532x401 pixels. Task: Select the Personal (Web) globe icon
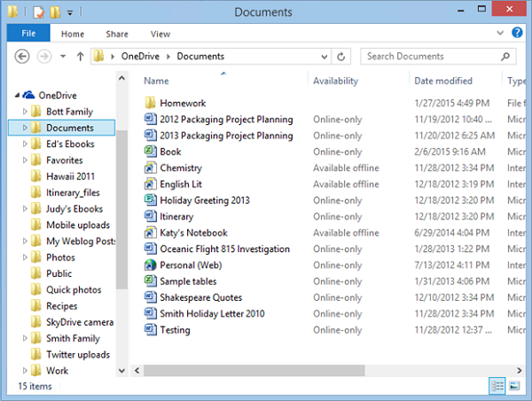click(150, 265)
